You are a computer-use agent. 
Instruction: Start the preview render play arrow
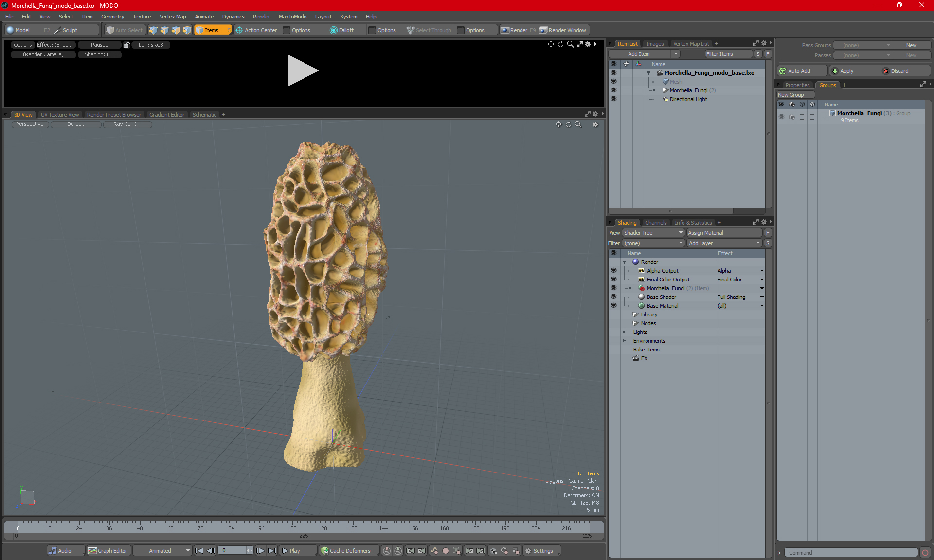click(x=303, y=70)
